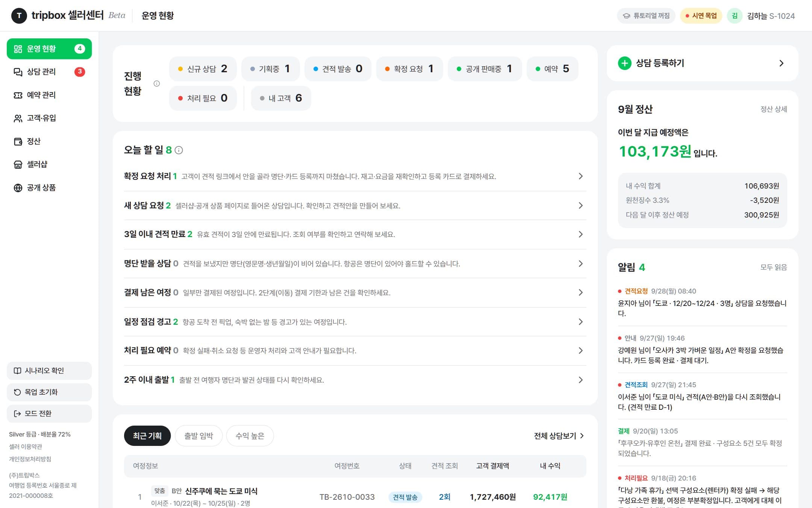Click the info icon beside 오늘 할 일
Screen dimensions: 812x508
[179, 150]
